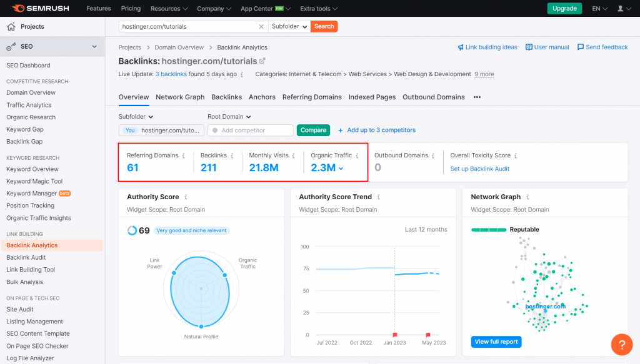Switch to the Network Graph tab

pyautogui.click(x=180, y=97)
